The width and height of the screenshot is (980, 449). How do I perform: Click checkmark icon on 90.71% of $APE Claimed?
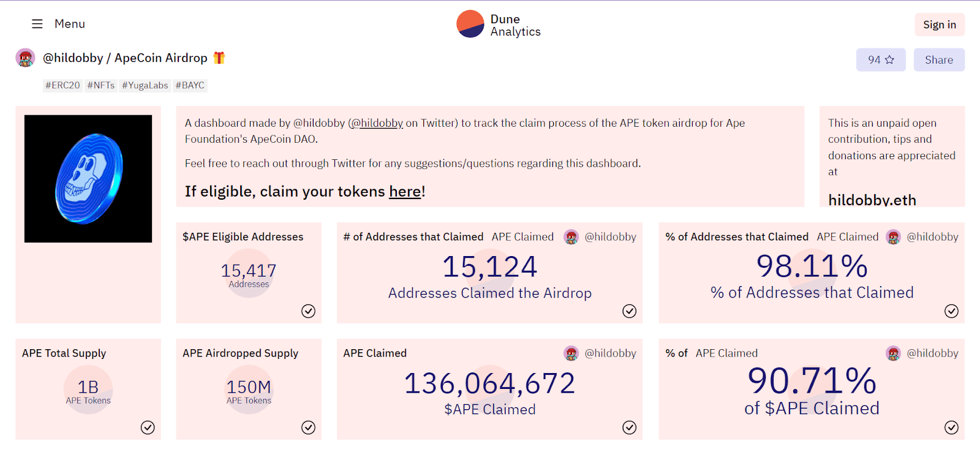point(951,428)
